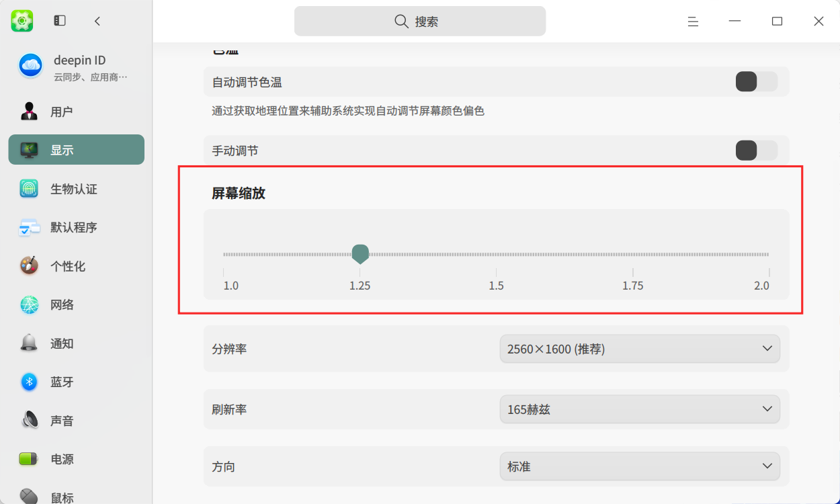The image size is (840, 504).
Task: Open the hamburger main menu
Action: (693, 22)
